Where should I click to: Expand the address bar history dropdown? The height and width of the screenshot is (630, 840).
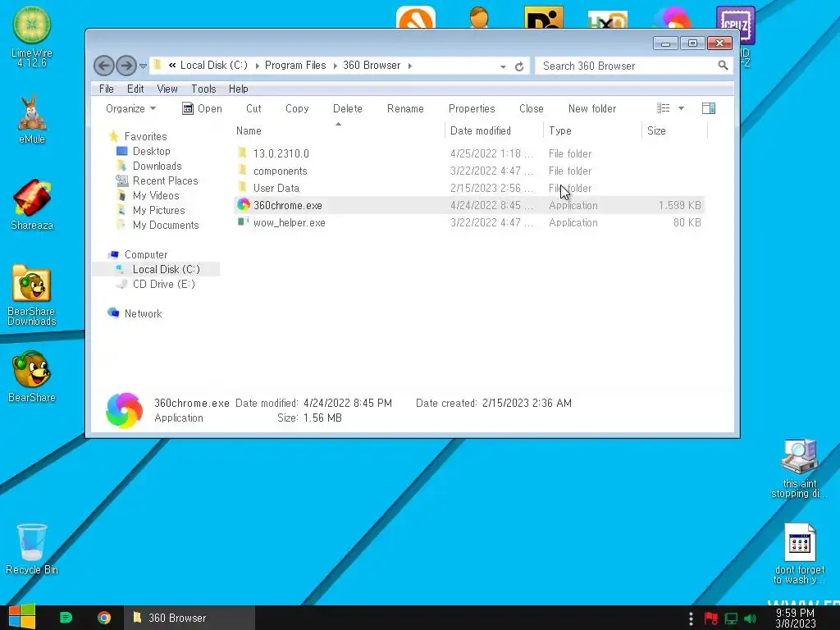point(503,67)
